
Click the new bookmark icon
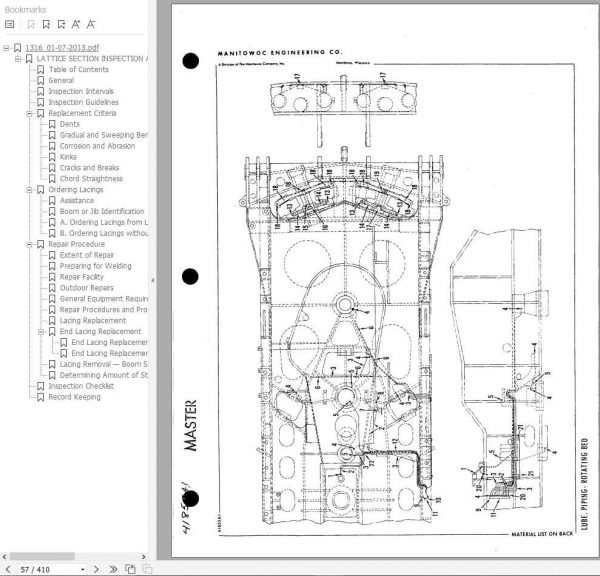46,24
